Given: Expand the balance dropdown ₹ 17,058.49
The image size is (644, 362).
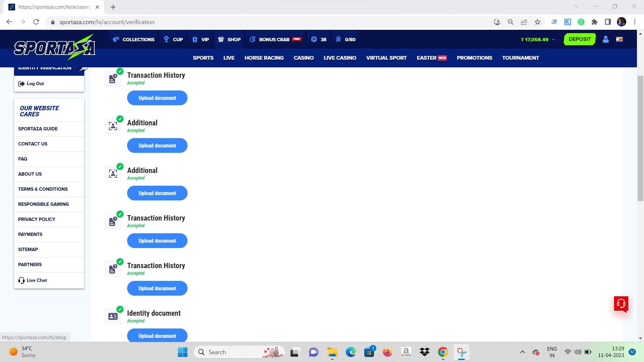Looking at the screenshot, I should click(538, 40).
